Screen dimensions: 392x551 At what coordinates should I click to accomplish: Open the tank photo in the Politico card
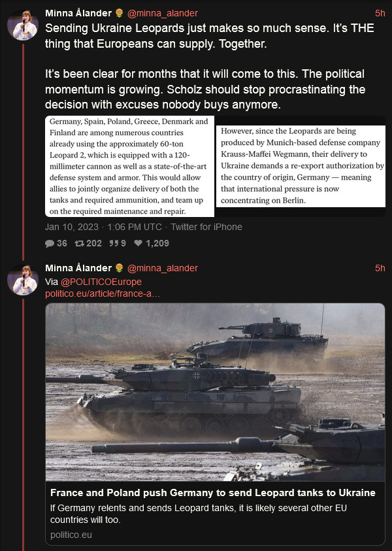coord(216,392)
